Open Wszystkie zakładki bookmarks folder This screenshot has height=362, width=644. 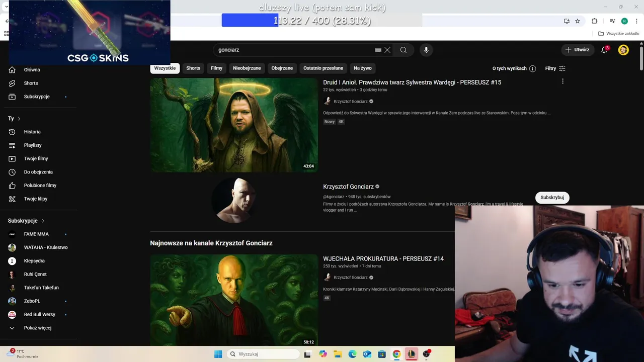tap(619, 34)
